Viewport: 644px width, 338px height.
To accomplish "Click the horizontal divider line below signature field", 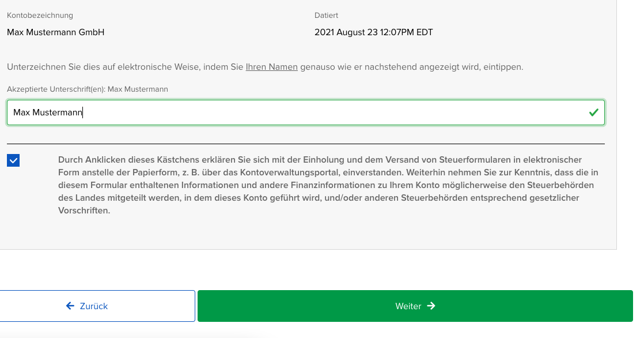I will [305, 144].
